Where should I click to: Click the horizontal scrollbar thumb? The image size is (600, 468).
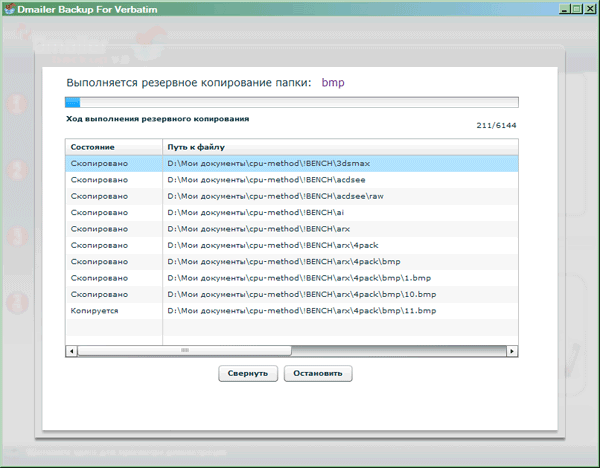tap(185, 351)
